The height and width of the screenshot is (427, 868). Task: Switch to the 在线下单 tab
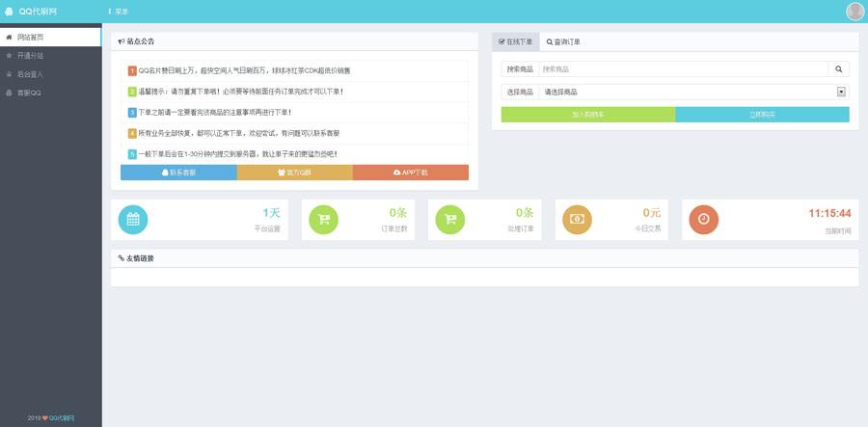click(515, 42)
